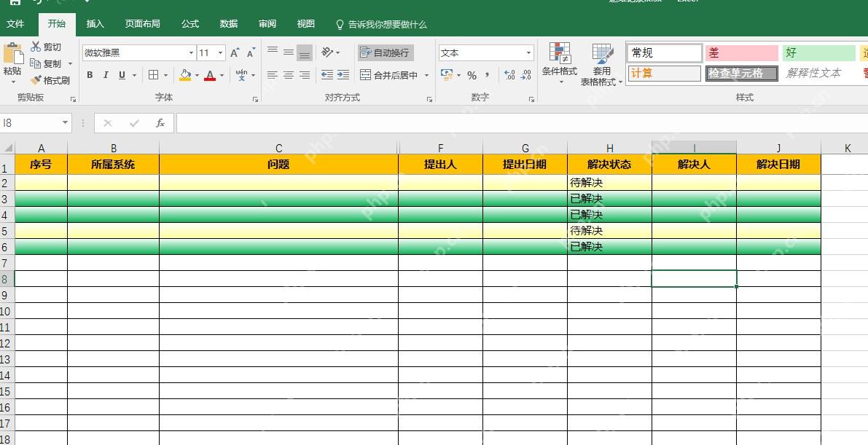This screenshot has width=868, height=445.
Task: Apply the 检查单元格 cell style
Action: tap(742, 73)
